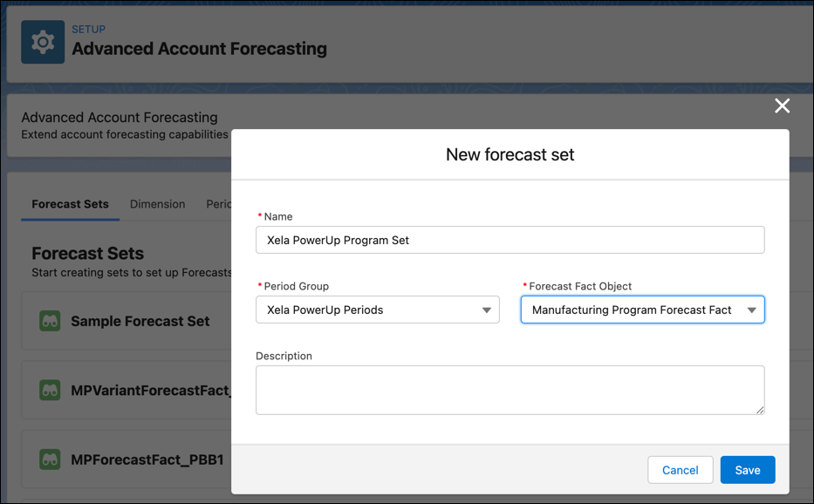Switch to the Dimension tab

tap(157, 204)
